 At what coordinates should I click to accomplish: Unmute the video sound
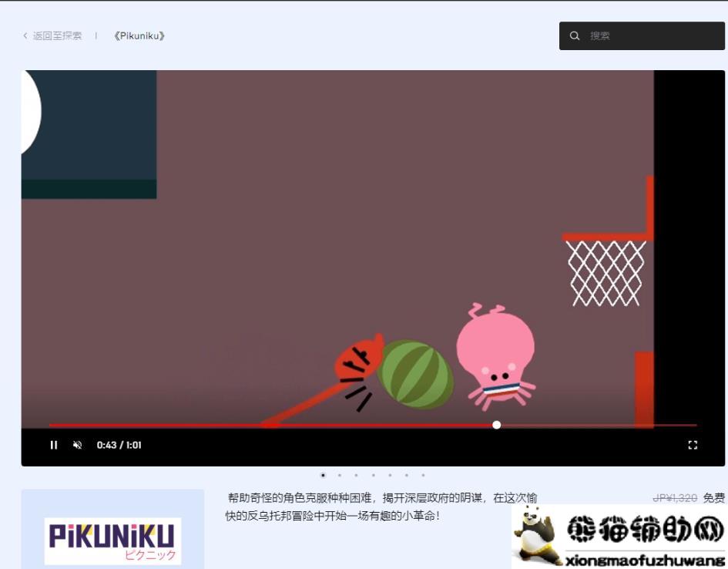(x=77, y=445)
